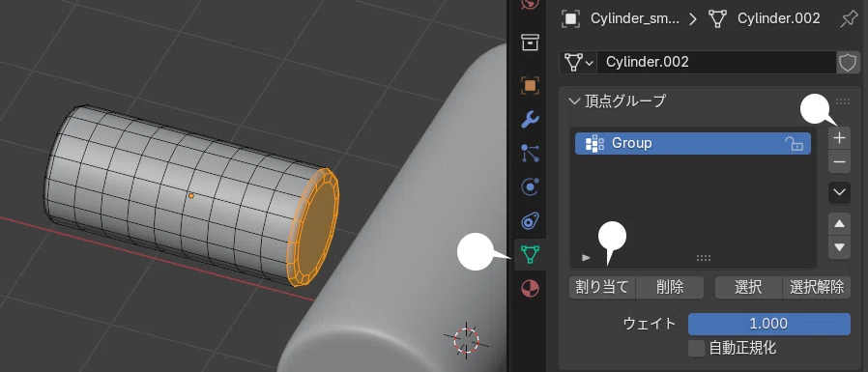Click the 3D cursor in the viewport
Screen dimensions: 868x372
(466, 339)
